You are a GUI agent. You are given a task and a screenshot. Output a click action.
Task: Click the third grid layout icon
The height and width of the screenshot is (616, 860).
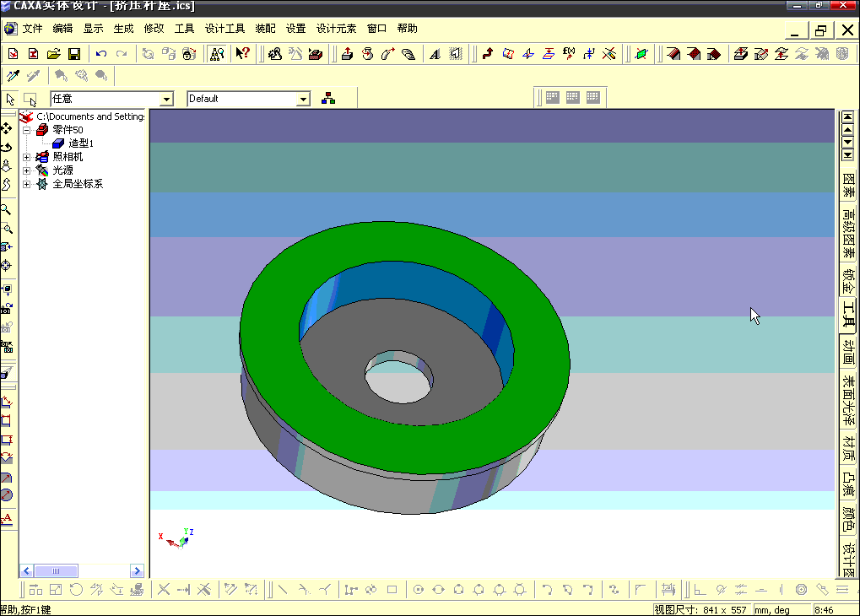[593, 98]
